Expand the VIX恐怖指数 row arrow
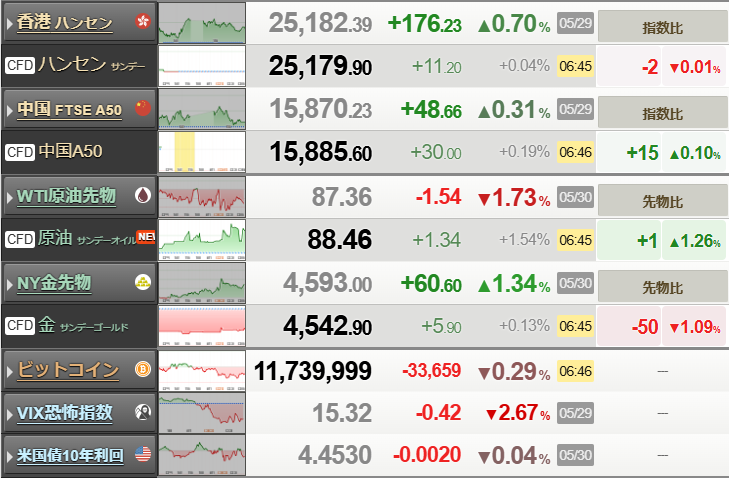This screenshot has width=729, height=478. pos(9,414)
